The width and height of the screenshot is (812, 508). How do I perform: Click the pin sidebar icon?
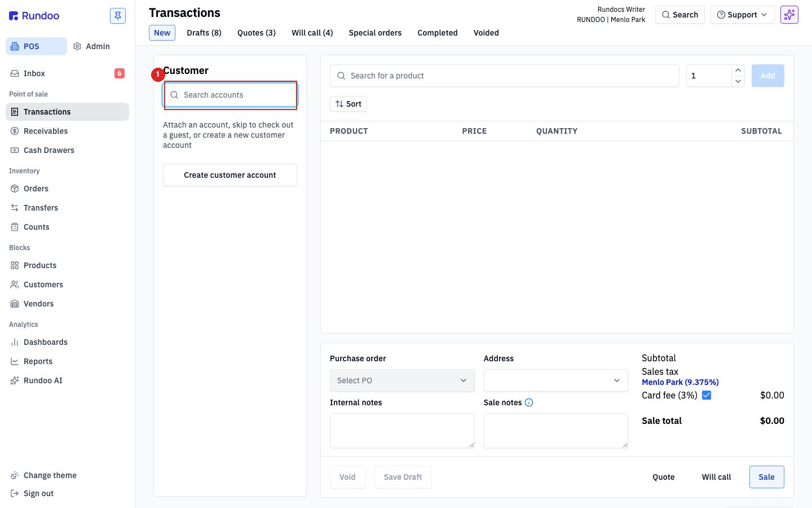118,16
